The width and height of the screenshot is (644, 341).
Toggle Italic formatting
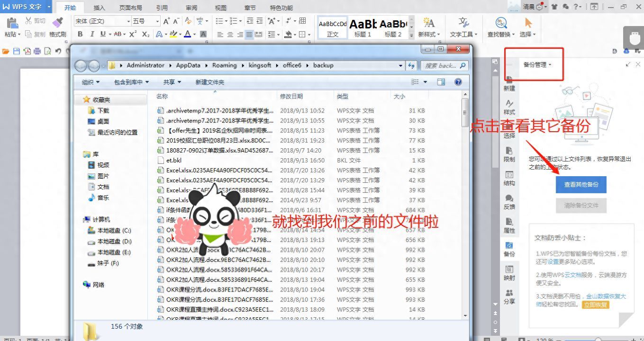(x=91, y=34)
